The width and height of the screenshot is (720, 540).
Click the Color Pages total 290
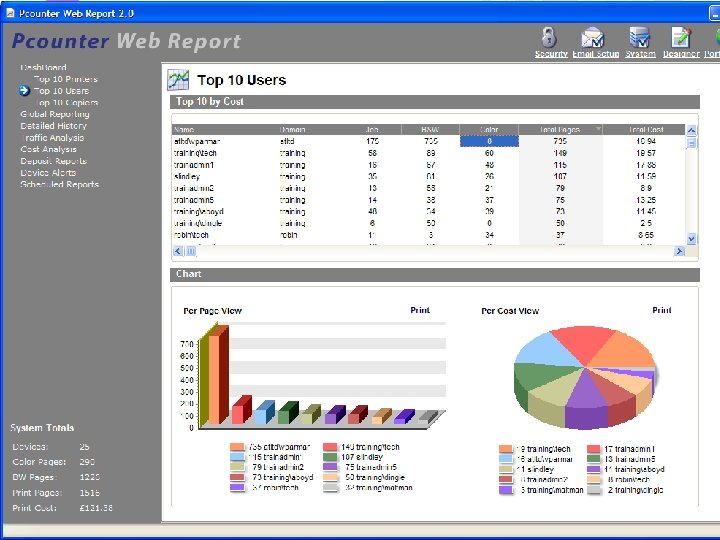87,461
